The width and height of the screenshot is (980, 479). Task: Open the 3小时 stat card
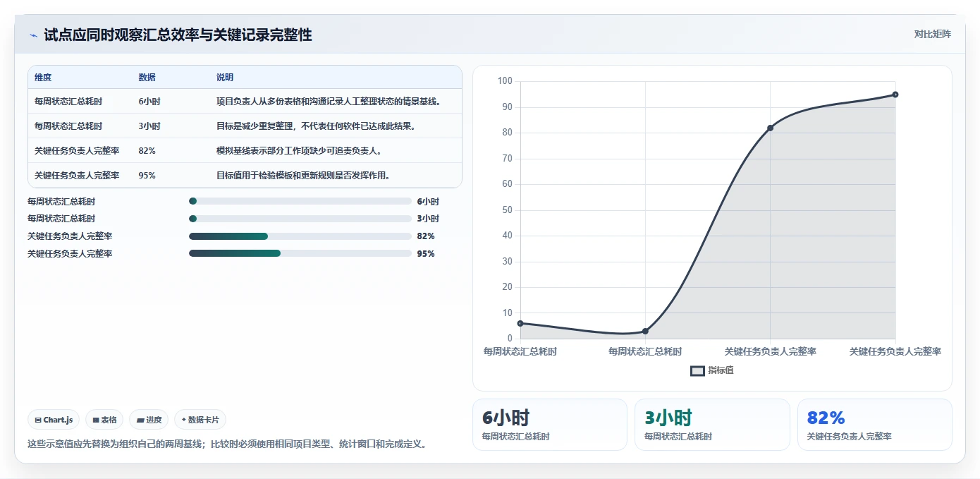[x=712, y=425]
